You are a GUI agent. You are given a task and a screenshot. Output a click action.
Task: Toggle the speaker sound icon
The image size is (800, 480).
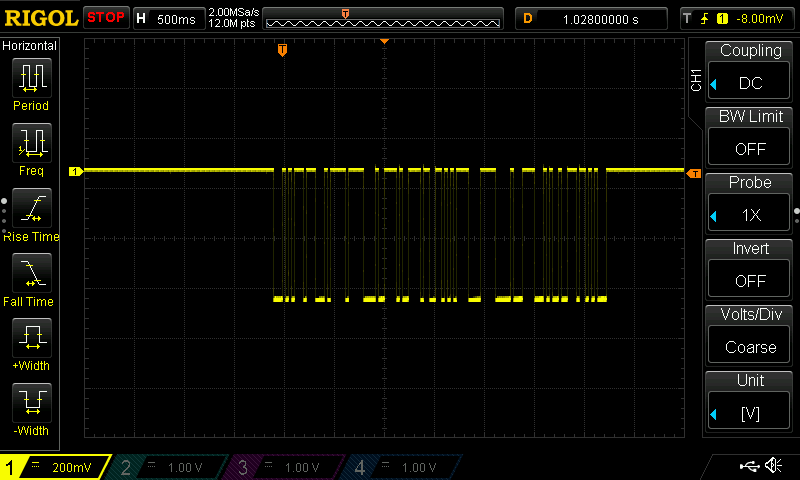[x=773, y=466]
